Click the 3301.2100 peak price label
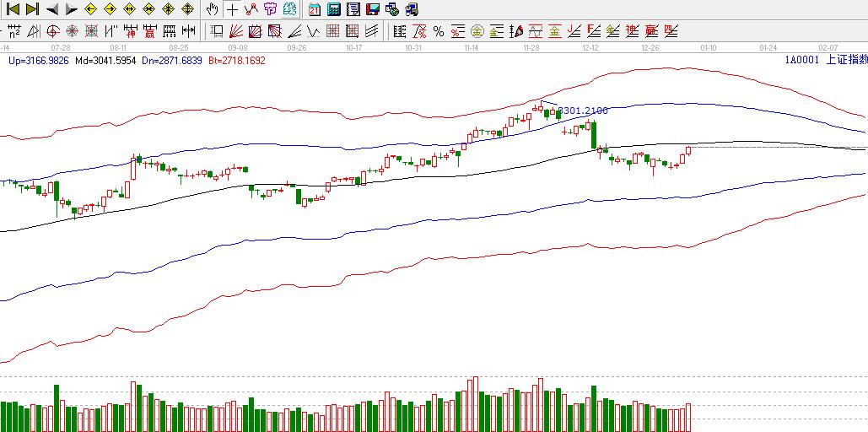This screenshot has width=868, height=432. pos(584,111)
